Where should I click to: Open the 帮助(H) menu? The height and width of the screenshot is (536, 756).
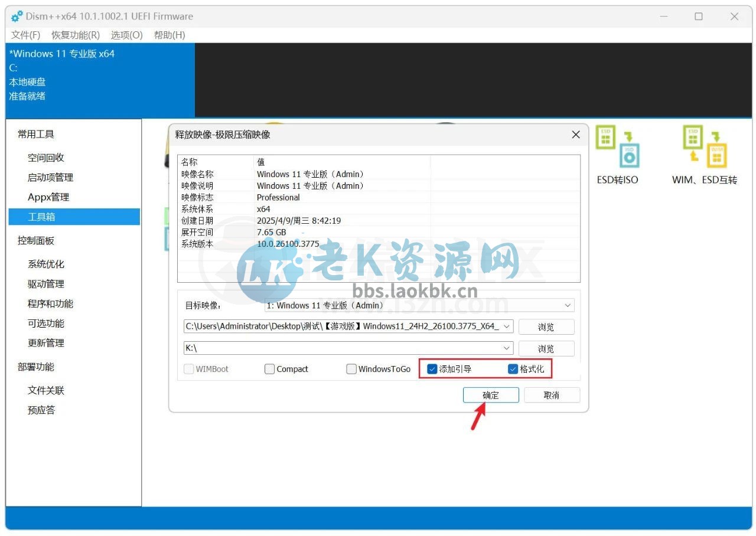pos(170,35)
